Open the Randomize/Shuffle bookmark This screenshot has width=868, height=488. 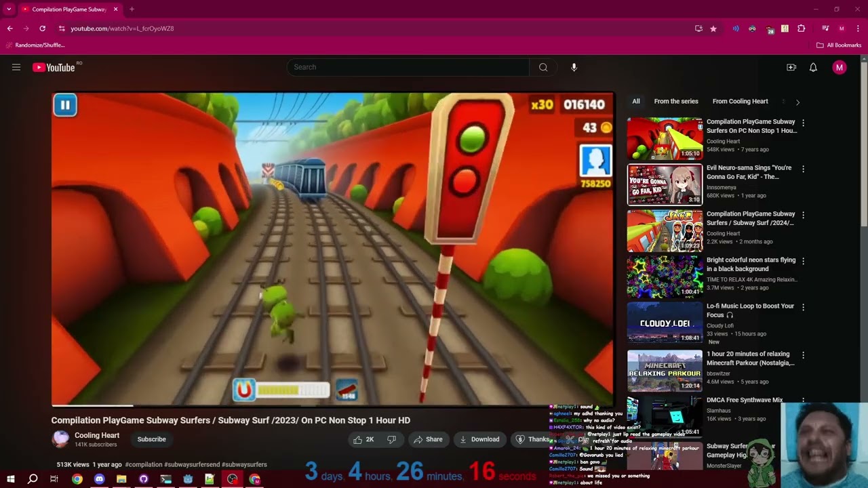[x=35, y=45]
